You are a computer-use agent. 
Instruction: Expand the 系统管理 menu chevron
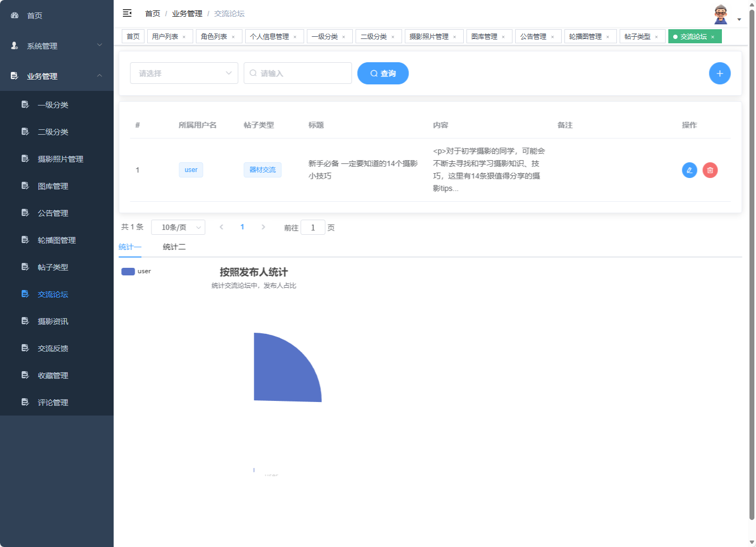99,45
